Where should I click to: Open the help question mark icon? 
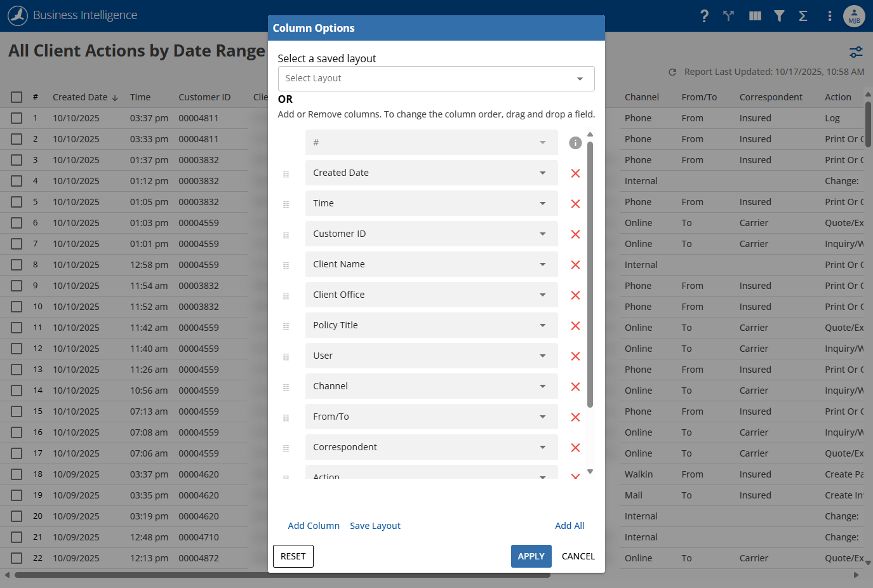[x=704, y=16]
